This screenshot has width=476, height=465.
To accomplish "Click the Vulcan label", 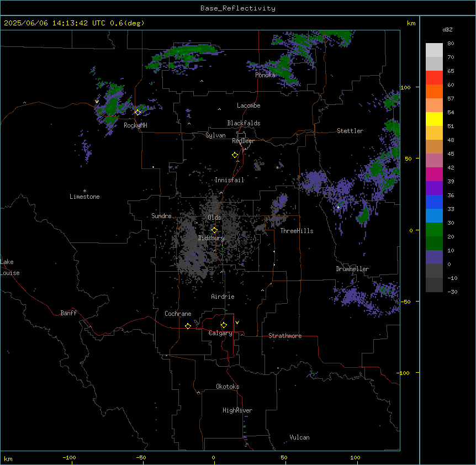I will (300, 437).
